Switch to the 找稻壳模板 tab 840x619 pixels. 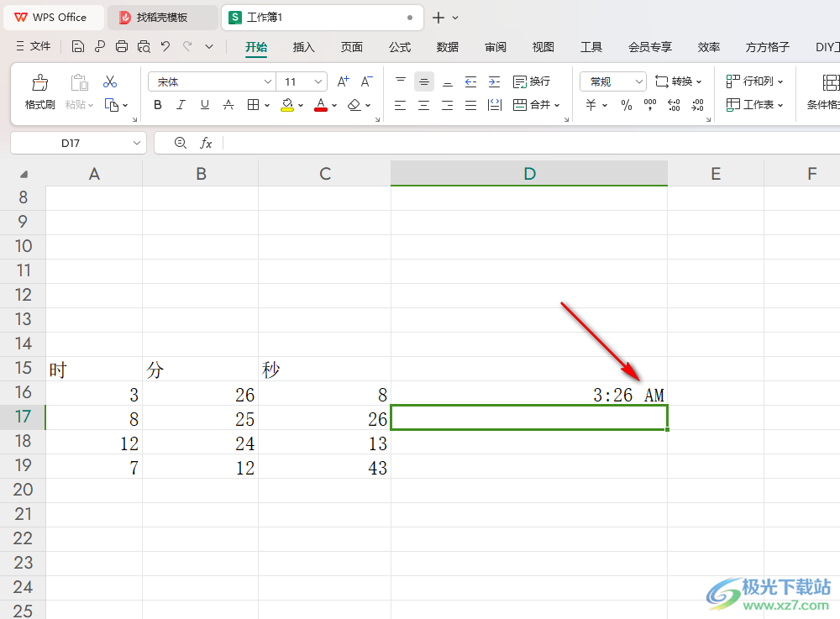point(162,17)
